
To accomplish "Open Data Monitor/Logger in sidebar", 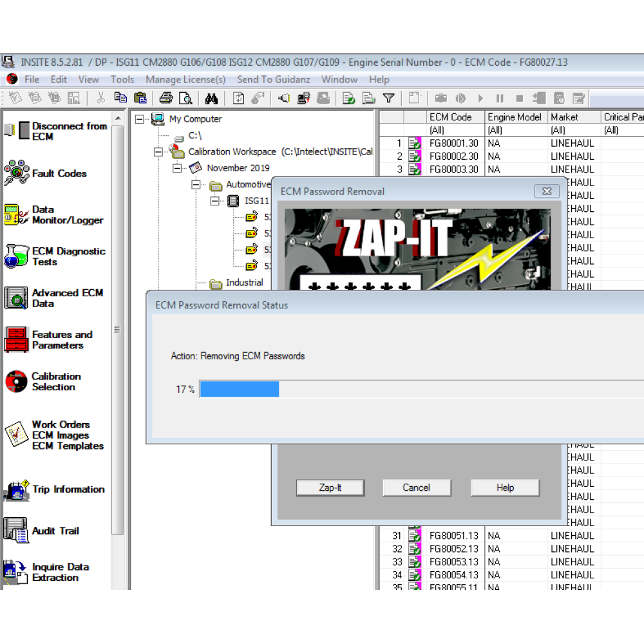I will pyautogui.click(x=54, y=215).
